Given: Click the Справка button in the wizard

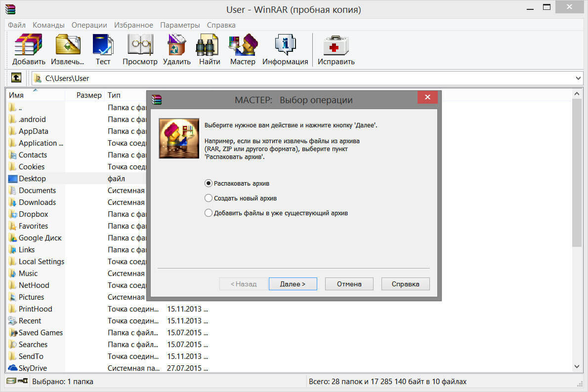Looking at the screenshot, I should [x=405, y=284].
